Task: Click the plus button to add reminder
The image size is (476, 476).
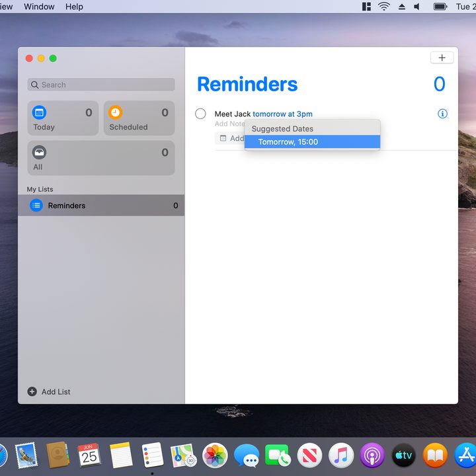Action: coord(442,58)
